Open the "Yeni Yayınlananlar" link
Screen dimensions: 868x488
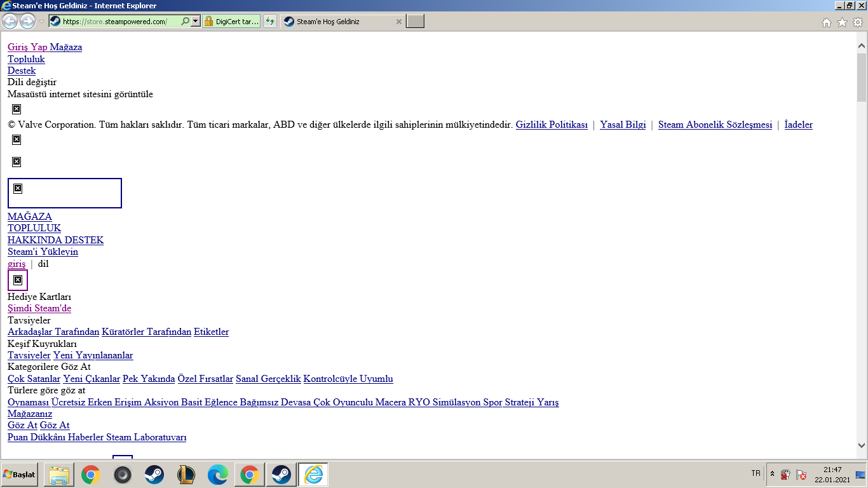coord(93,355)
